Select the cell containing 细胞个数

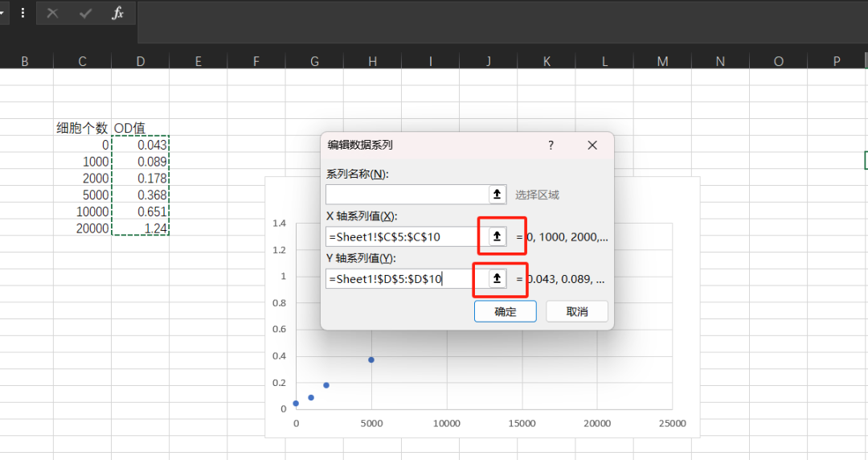point(82,128)
